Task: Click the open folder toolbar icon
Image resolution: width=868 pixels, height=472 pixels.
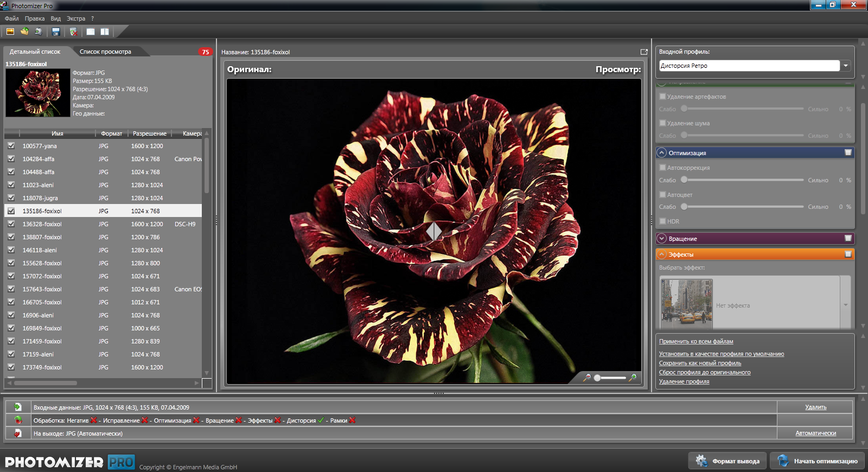Action: (x=24, y=31)
